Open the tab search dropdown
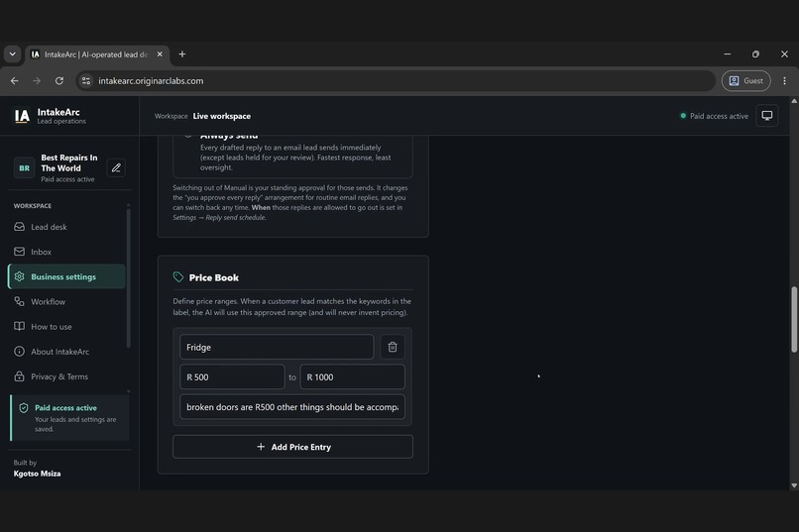Viewport: 799px width, 532px height. (12, 53)
